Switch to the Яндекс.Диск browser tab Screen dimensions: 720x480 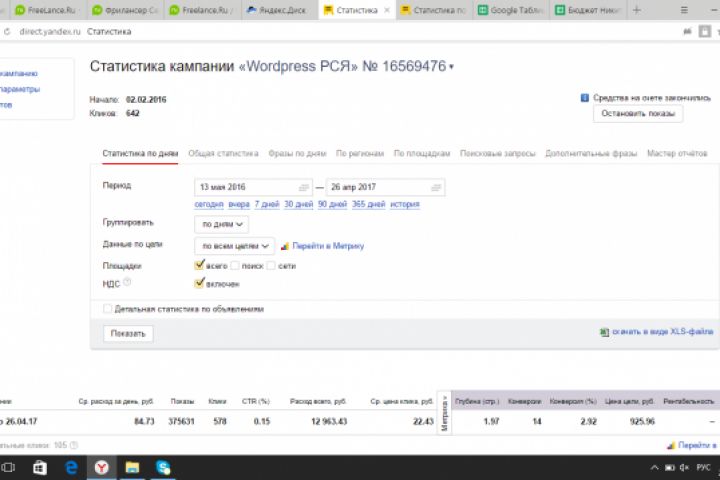pos(280,10)
